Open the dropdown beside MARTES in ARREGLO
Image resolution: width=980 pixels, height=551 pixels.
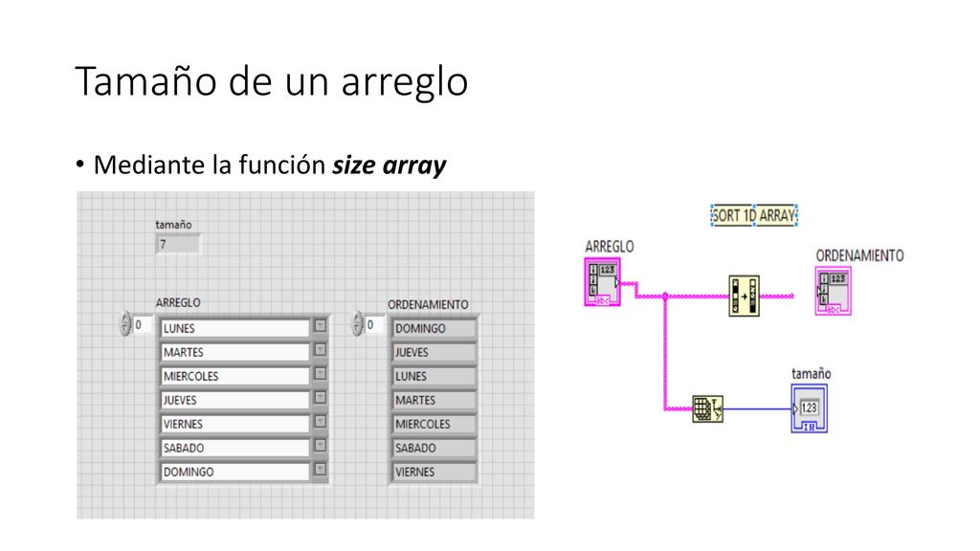pos(320,350)
